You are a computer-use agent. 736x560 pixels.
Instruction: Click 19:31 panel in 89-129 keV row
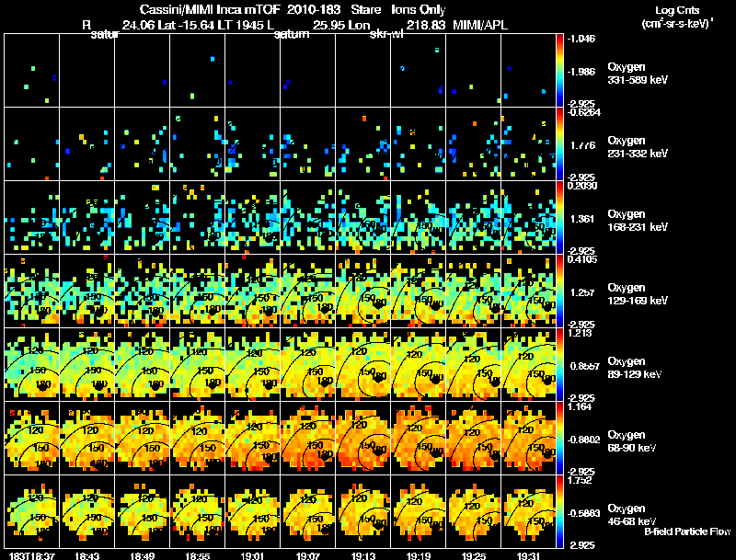[531, 364]
